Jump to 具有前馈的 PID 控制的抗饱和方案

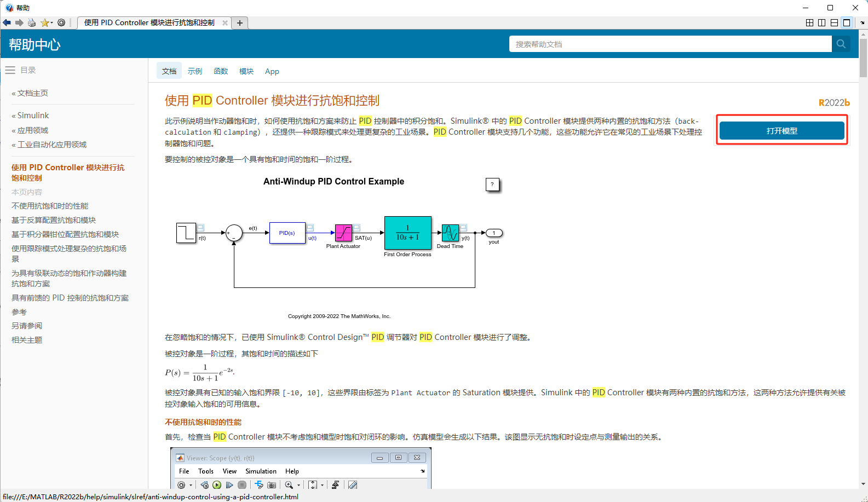70,298
